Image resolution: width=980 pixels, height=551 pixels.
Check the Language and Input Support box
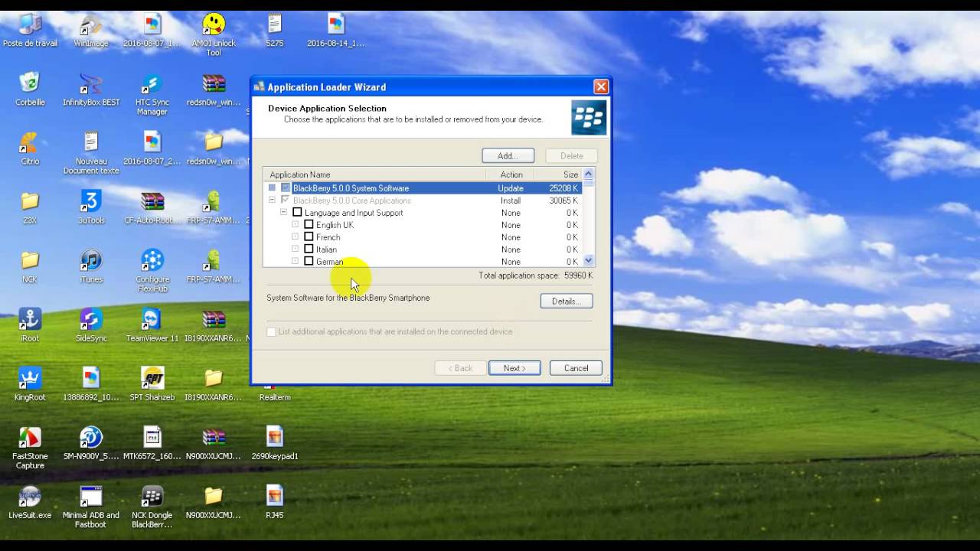click(297, 213)
